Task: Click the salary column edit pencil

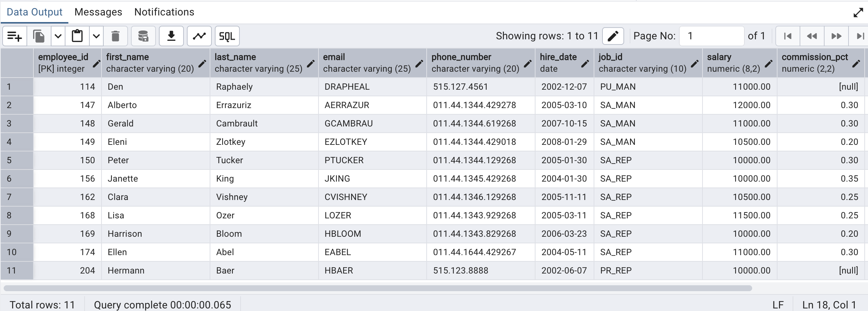Action: coord(769,63)
